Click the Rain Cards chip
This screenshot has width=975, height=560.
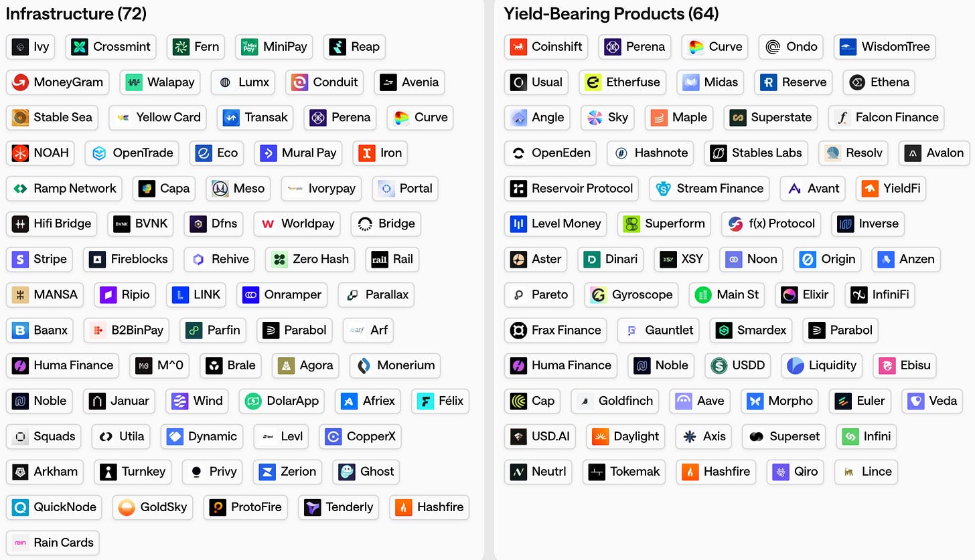pyautogui.click(x=52, y=543)
